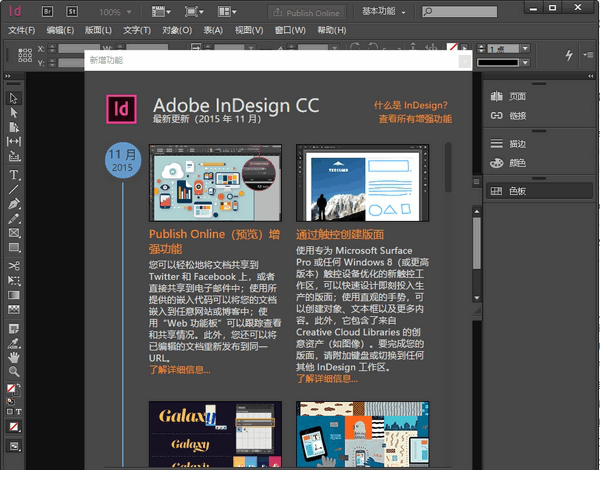600x488 pixels.
Task: Open the 描边 (Stroke) panel
Action: [509, 144]
